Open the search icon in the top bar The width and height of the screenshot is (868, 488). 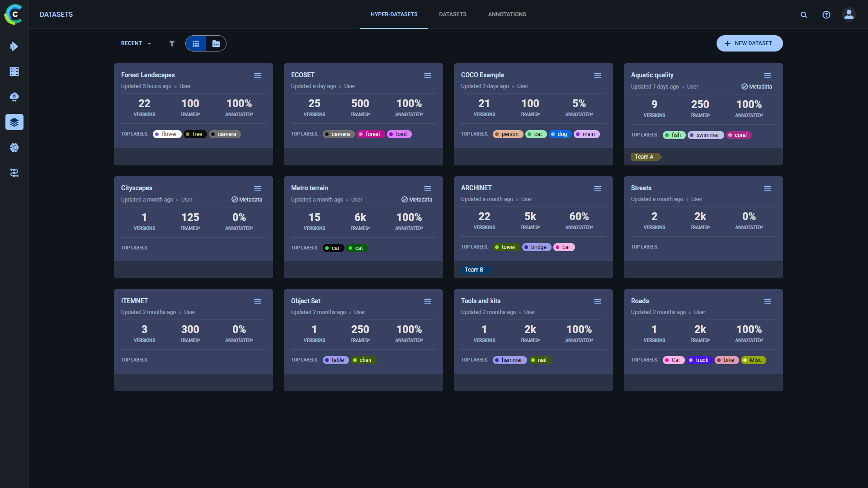[x=803, y=14]
